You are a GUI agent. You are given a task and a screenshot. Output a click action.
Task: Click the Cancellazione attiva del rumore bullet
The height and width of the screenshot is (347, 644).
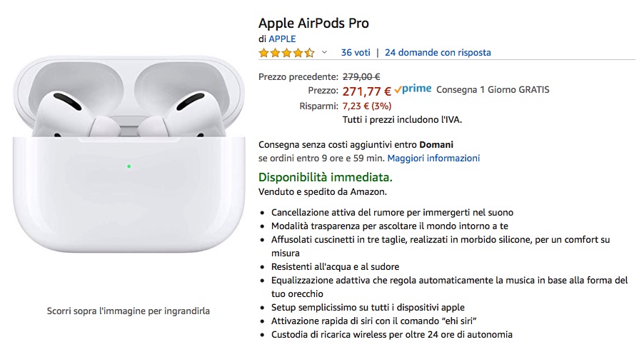point(392,212)
